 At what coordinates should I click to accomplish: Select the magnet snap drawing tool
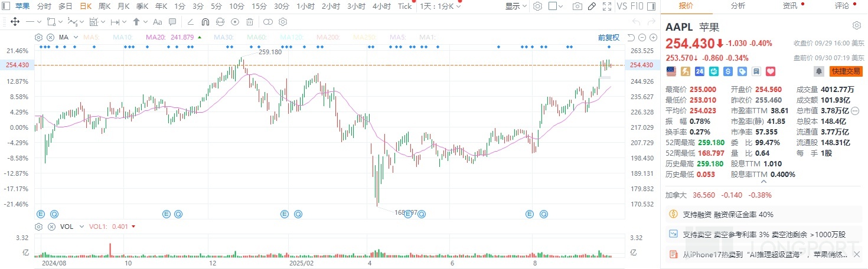(x=205, y=22)
